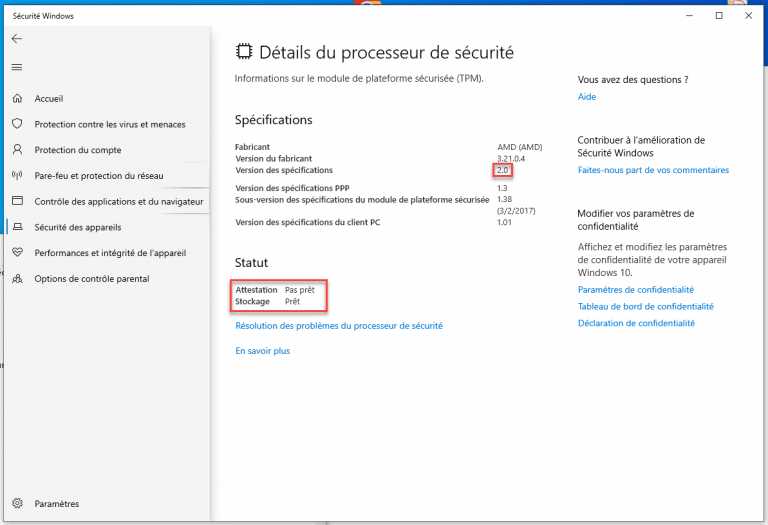The width and height of the screenshot is (768, 525).
Task: Click the virus protection shield icon
Action: (17, 124)
